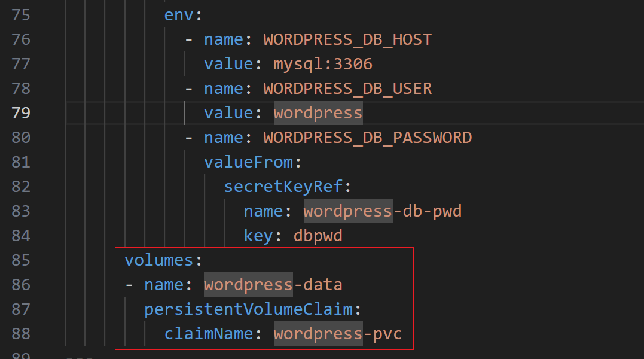Click line number 78 in the gutter

[21, 89]
